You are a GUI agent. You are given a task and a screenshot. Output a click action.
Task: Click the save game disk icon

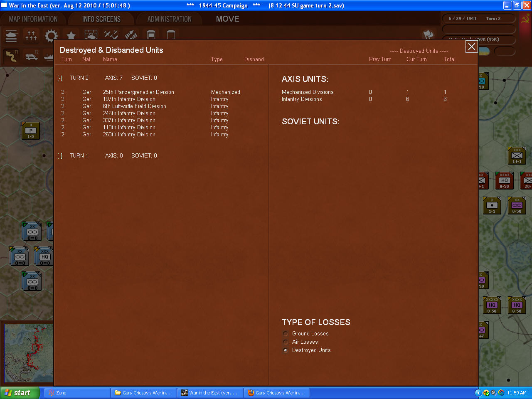pos(151,35)
